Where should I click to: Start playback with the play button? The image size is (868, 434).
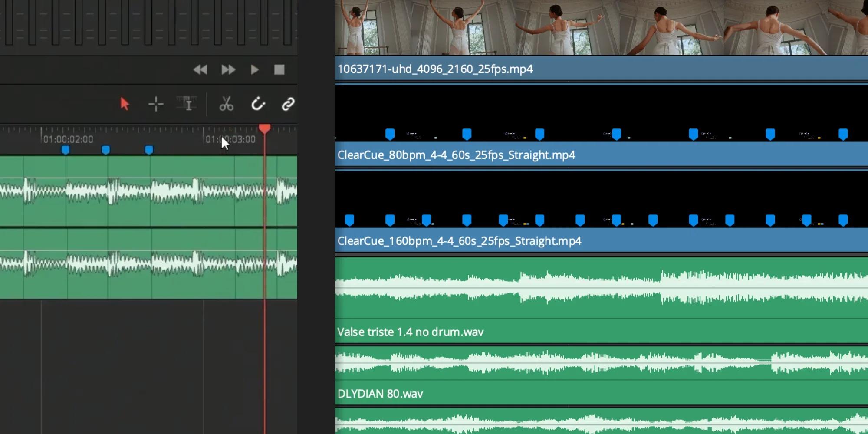pos(255,69)
